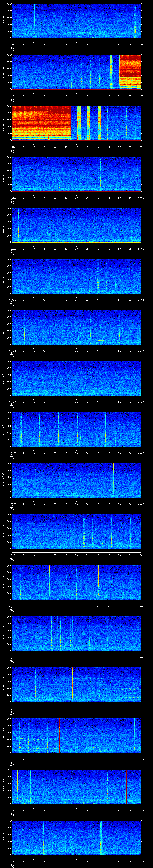Select the spectrogram panel starting at 14:54:00
The height and width of the screenshot is (868, 153).
77,429
